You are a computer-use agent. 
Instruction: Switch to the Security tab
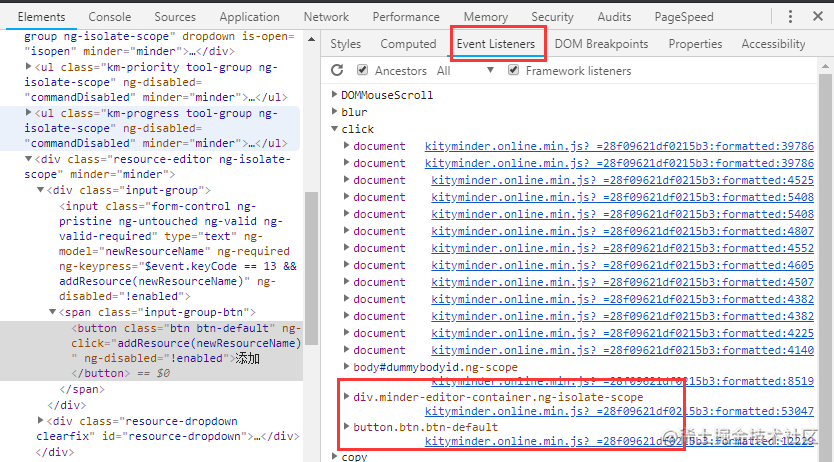(552, 17)
